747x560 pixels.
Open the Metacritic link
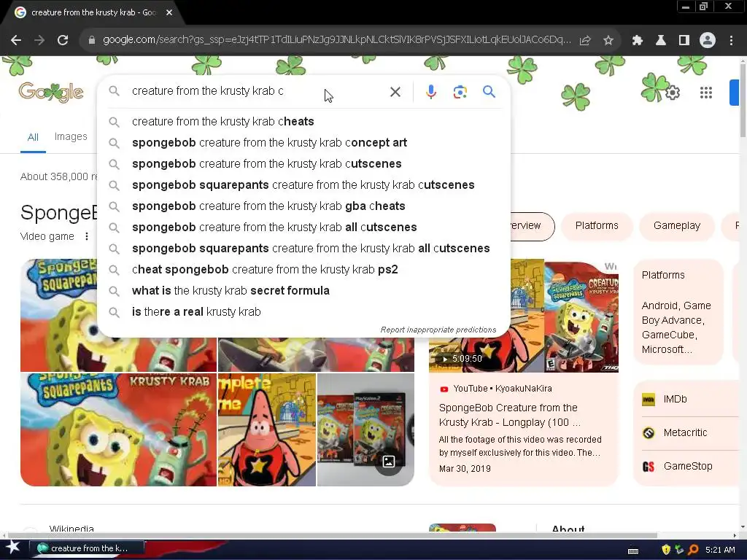[x=687, y=433]
